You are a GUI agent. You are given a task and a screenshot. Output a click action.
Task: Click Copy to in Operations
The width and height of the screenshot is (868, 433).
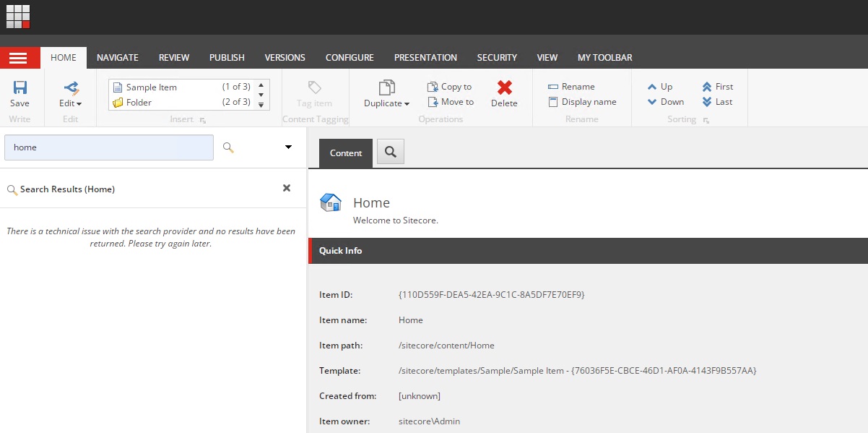point(449,87)
